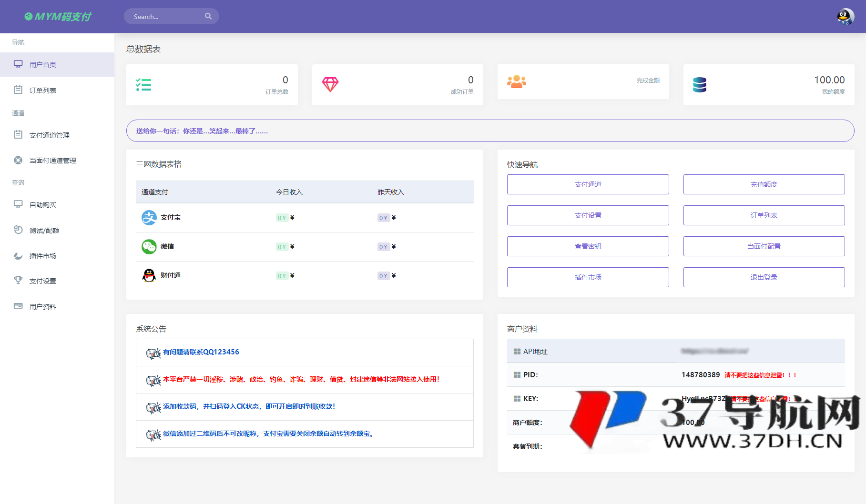The image size is (866, 504).
Task: Click the MYM码支付 logo
Action: click(x=57, y=16)
